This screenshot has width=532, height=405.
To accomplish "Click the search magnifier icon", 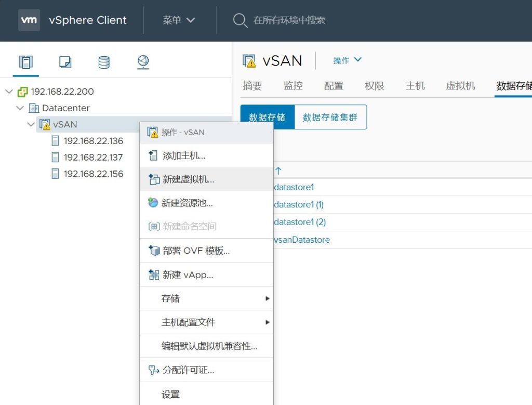I will [x=240, y=20].
